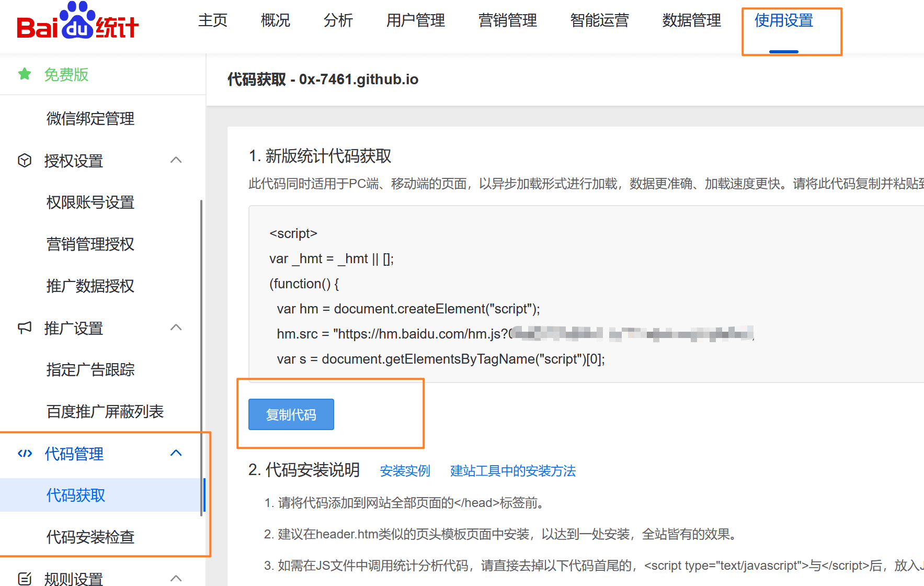Image resolution: width=924 pixels, height=586 pixels.
Task: Switch to the 概况 tab
Action: pyautogui.click(x=276, y=20)
